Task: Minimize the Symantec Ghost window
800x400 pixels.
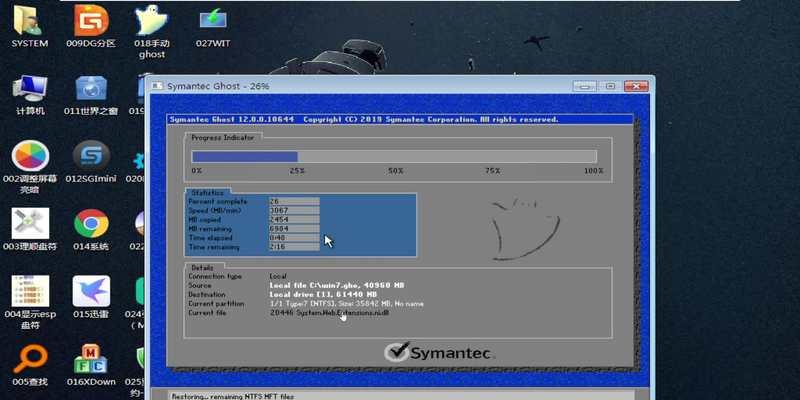Action: click(x=584, y=87)
